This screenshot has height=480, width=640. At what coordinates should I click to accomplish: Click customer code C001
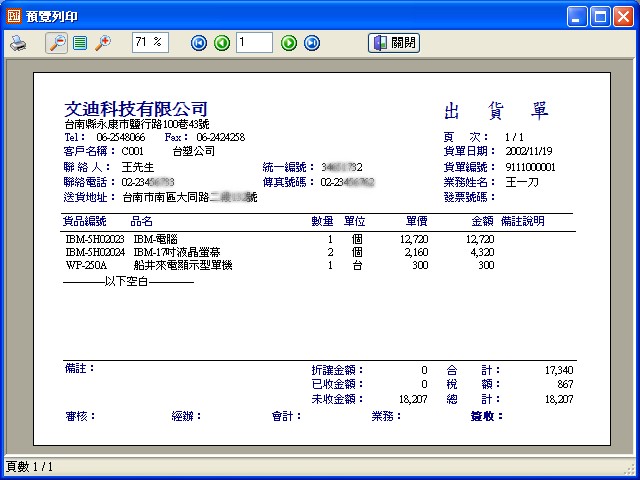click(133, 151)
